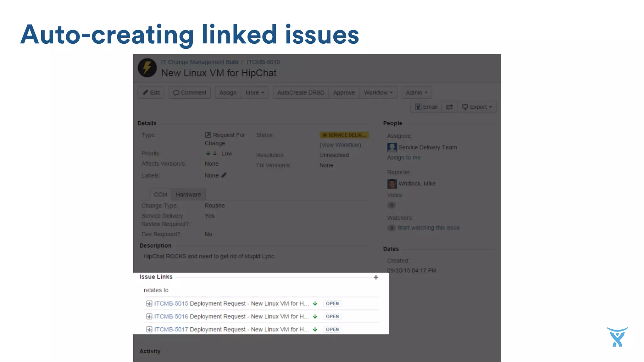The image size is (644, 362).
Task: Click the low priority arrow for ITCMB-5016
Action: [315, 316]
